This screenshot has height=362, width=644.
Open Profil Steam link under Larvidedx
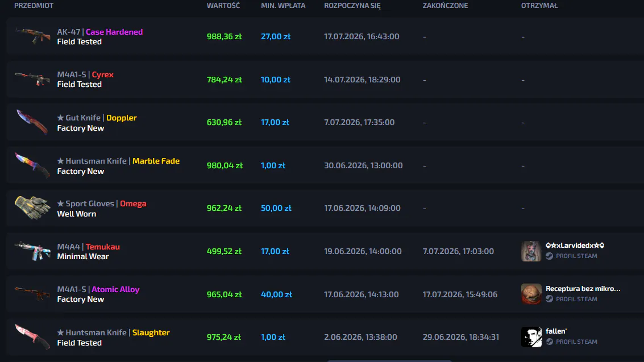coord(572,256)
